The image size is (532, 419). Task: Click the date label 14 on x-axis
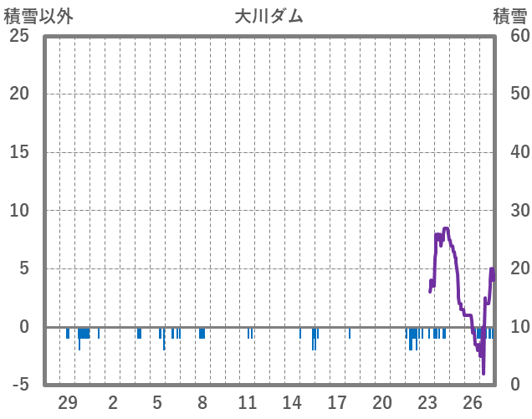292,401
